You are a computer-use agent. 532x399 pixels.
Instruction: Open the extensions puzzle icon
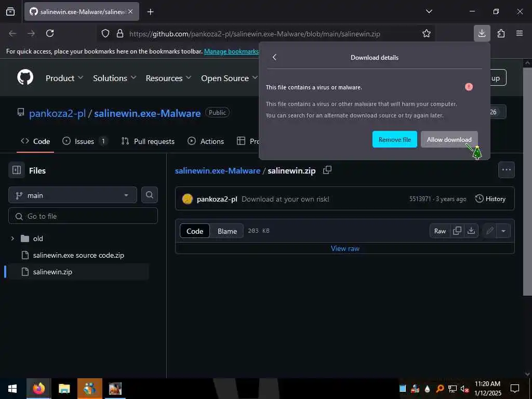[x=501, y=33]
